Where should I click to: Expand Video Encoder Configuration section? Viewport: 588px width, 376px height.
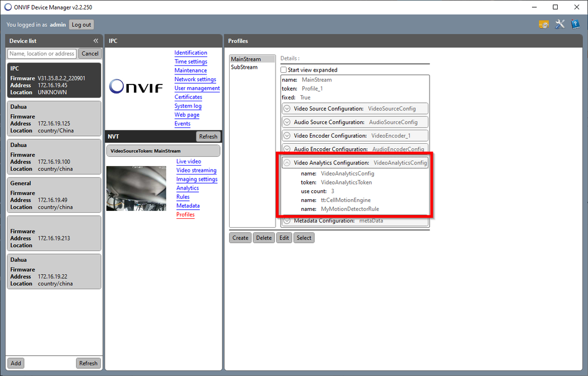click(287, 135)
